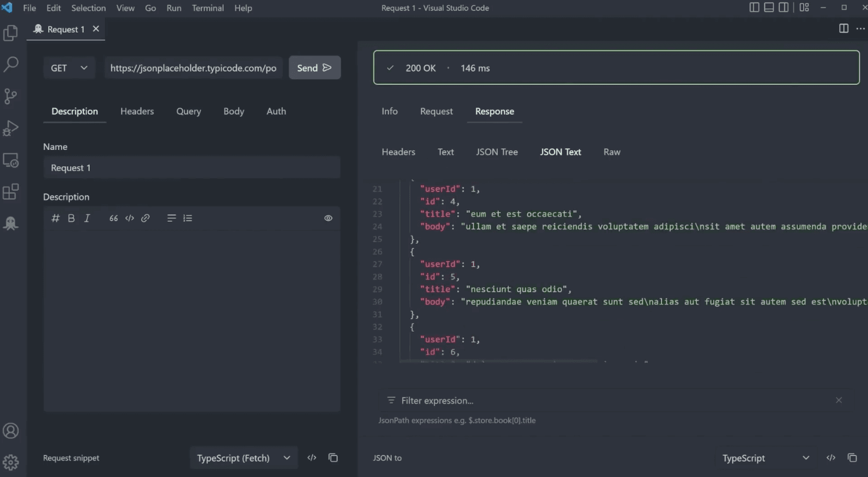Image resolution: width=868 pixels, height=477 pixels.
Task: Open the Edit menu
Action: [x=53, y=8]
